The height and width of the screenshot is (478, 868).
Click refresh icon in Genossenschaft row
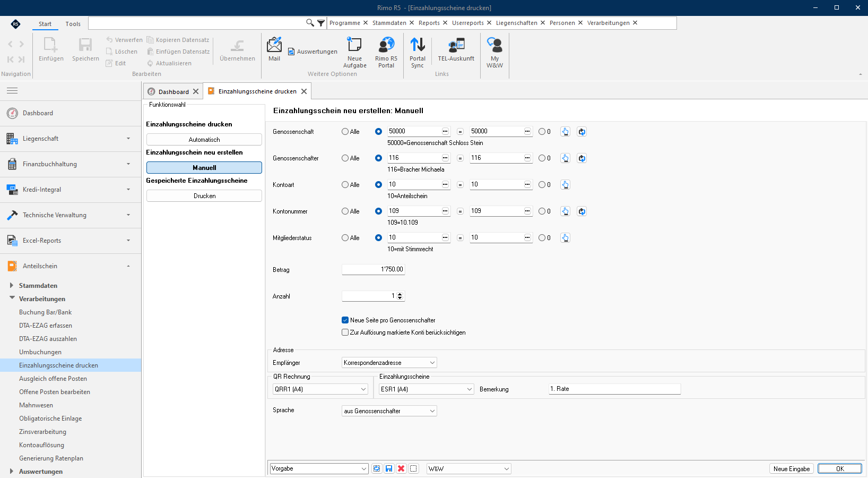coord(582,132)
